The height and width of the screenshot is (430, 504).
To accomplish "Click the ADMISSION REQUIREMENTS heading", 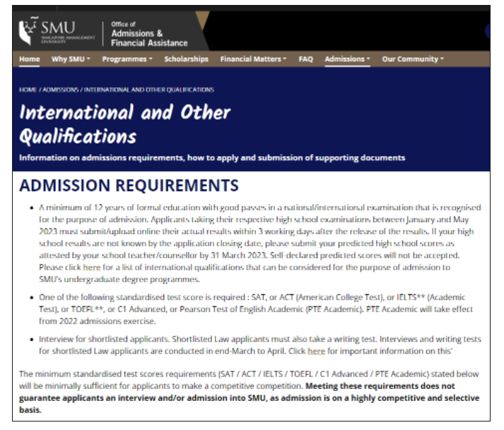I will pos(129,185).
